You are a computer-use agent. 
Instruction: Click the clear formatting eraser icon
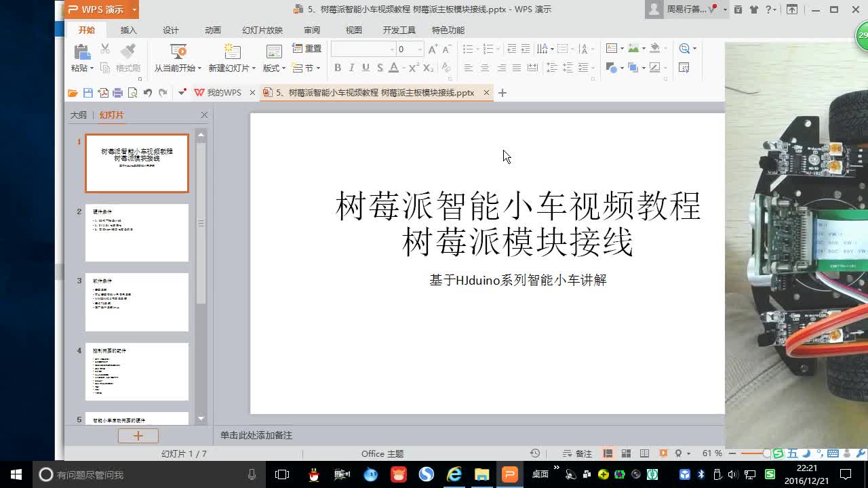point(446,68)
